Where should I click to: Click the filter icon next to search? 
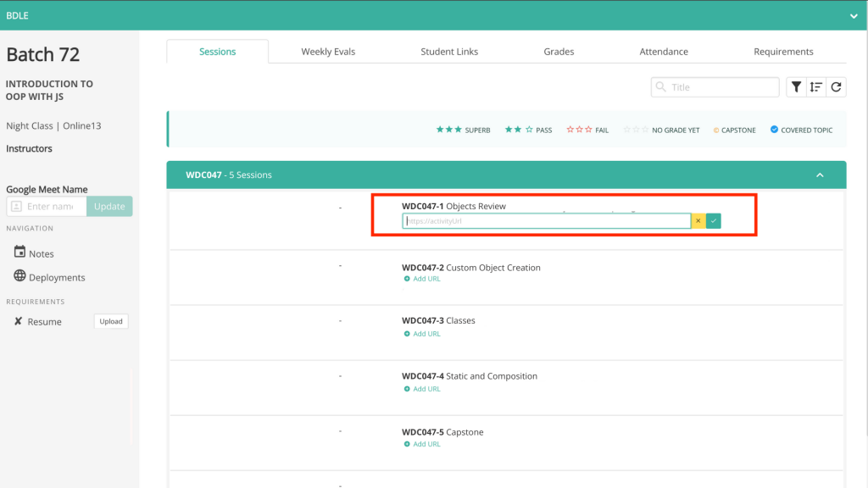pyautogui.click(x=796, y=87)
